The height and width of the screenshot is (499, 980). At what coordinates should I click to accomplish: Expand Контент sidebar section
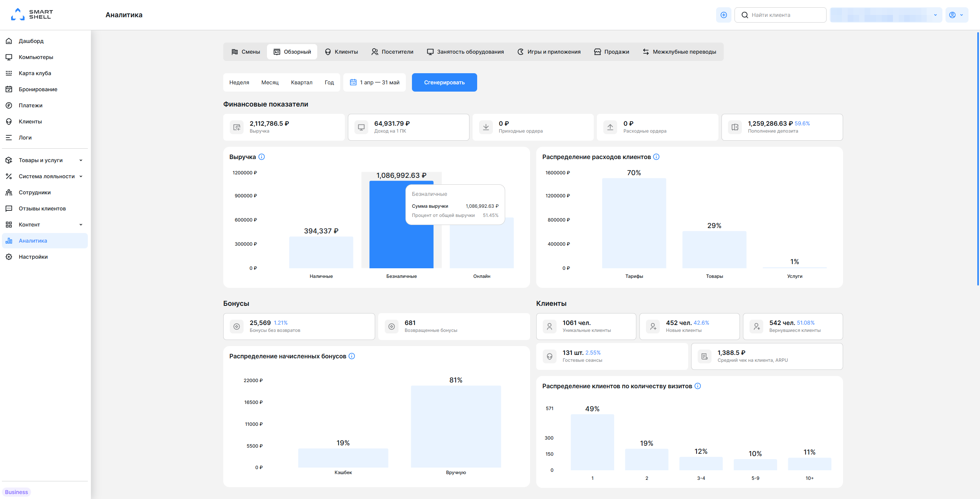tap(45, 225)
